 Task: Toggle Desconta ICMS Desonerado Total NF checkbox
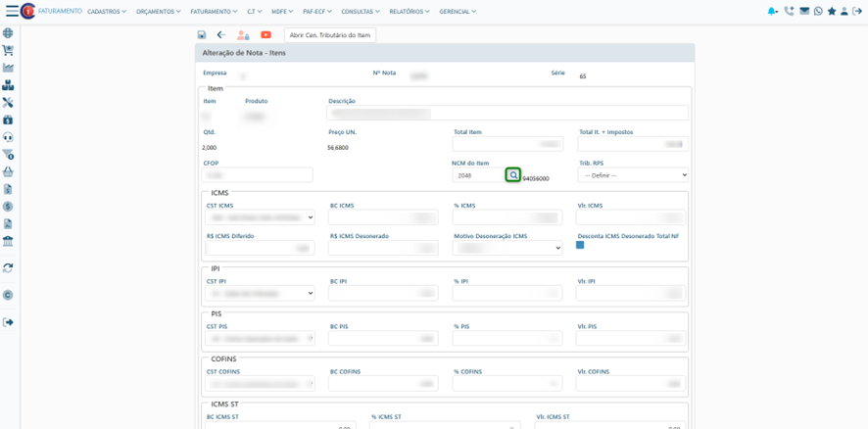point(580,245)
